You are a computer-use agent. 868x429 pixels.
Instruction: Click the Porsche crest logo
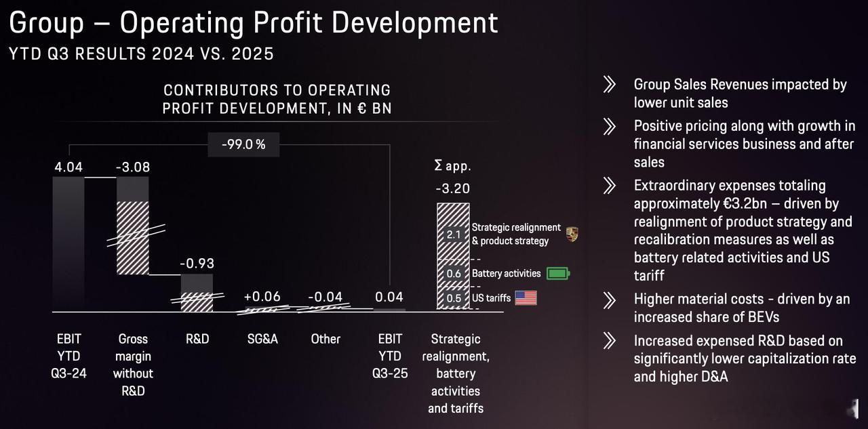(x=572, y=235)
